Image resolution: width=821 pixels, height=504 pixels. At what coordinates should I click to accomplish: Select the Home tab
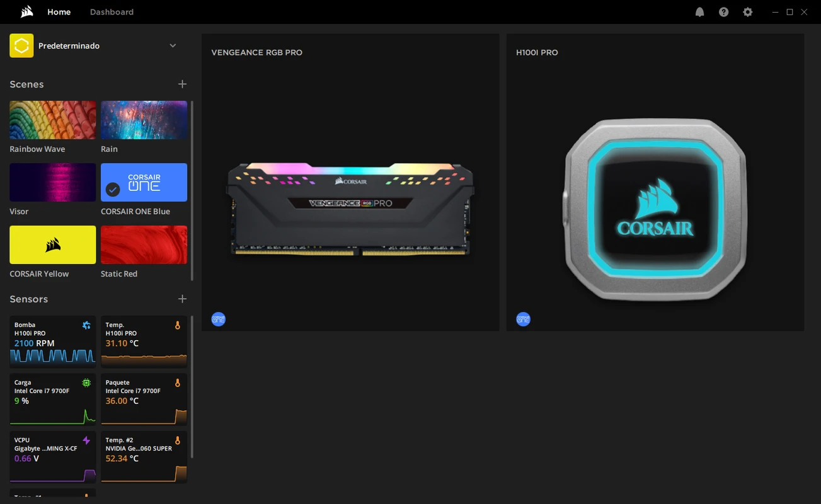pyautogui.click(x=59, y=11)
